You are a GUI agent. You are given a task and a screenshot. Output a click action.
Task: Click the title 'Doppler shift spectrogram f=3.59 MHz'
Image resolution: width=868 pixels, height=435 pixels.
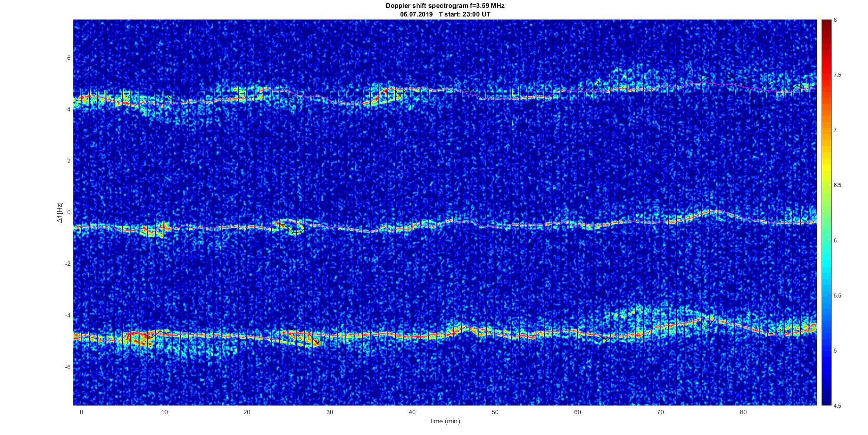click(445, 6)
